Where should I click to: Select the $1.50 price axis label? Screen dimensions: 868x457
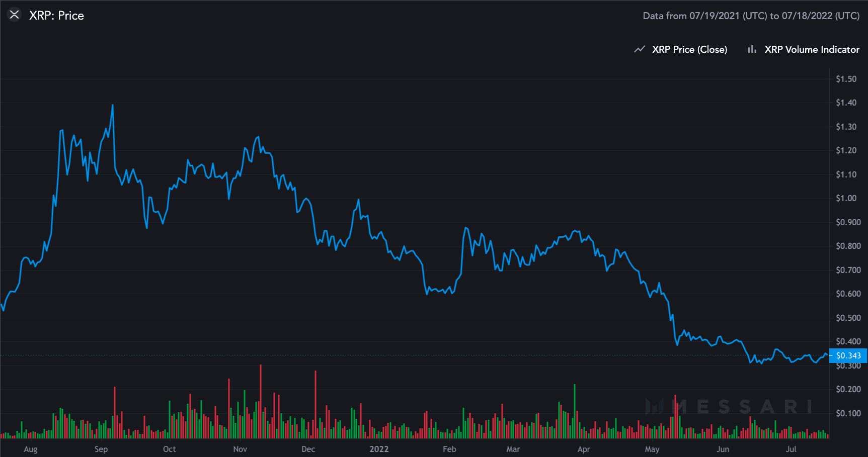click(x=847, y=79)
